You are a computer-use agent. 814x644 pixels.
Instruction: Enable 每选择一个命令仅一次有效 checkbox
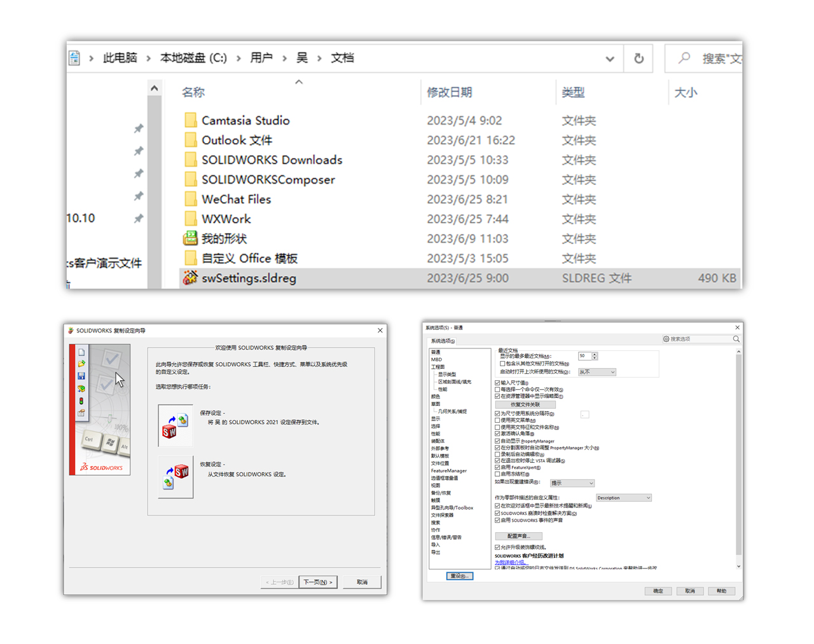tap(497, 390)
